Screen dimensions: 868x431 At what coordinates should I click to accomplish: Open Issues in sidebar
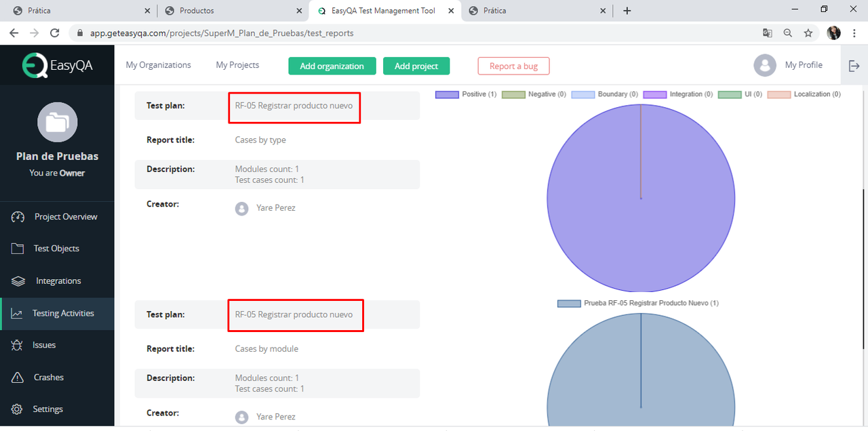click(x=57, y=345)
